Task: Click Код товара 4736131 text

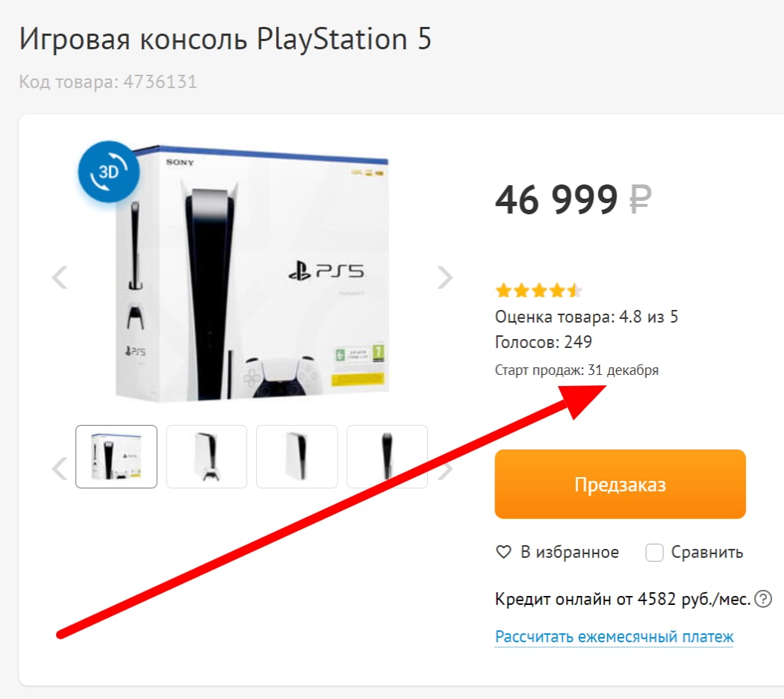Action: (x=108, y=81)
